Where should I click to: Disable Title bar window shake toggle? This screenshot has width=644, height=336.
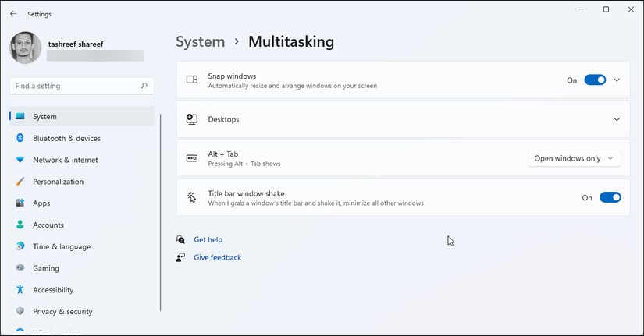click(610, 198)
